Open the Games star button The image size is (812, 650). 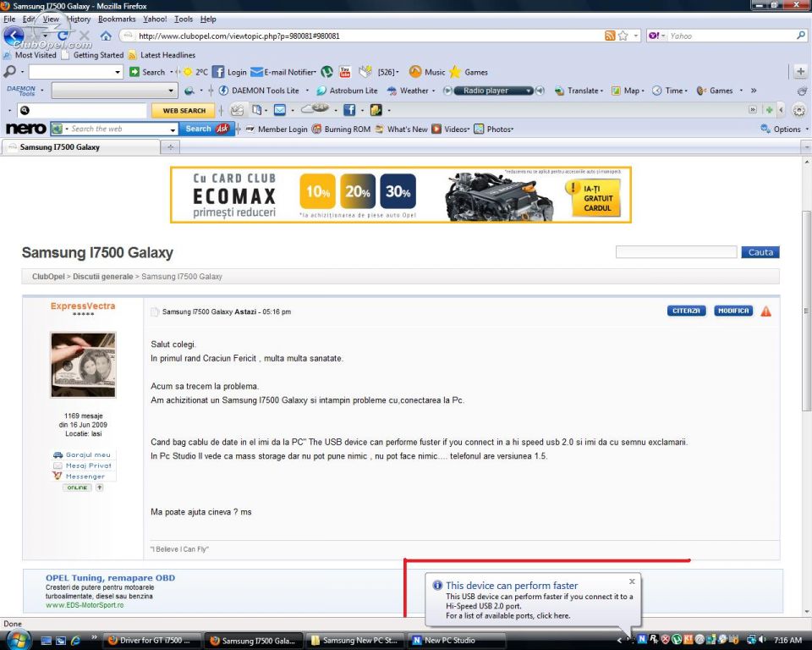469,72
